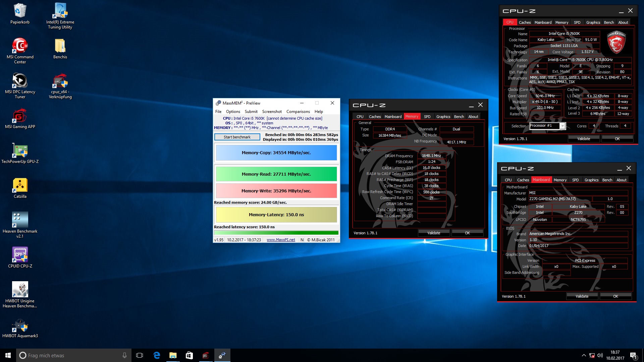Open Memory tab in Mainboard CPU-Z window
644x362 pixels.
pyautogui.click(x=560, y=180)
